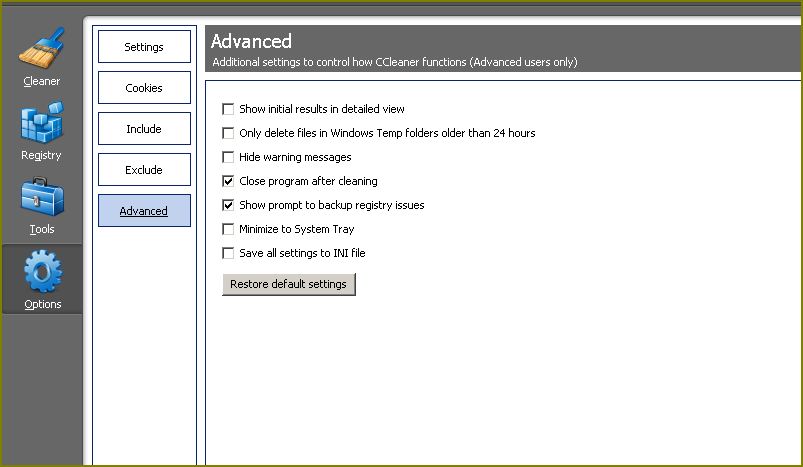Viewport: 803px width, 467px height.
Task: Enable Hide warning messages checkbox
Action: point(228,157)
